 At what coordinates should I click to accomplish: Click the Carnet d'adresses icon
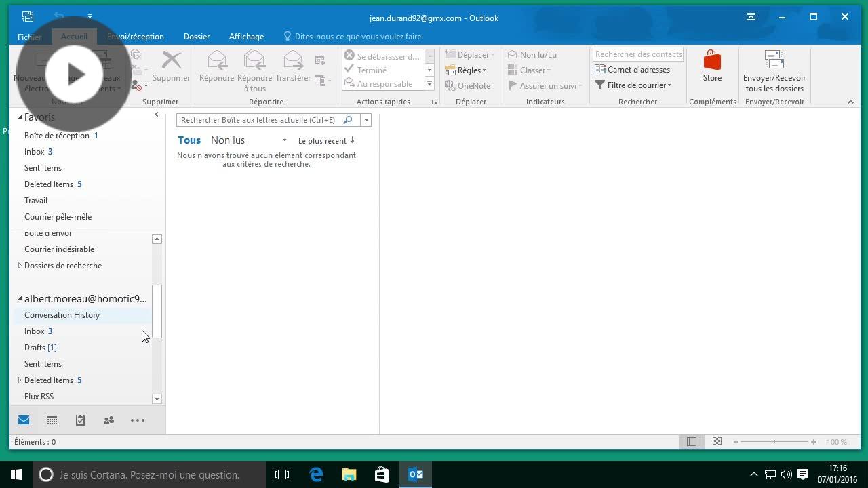[x=600, y=69]
